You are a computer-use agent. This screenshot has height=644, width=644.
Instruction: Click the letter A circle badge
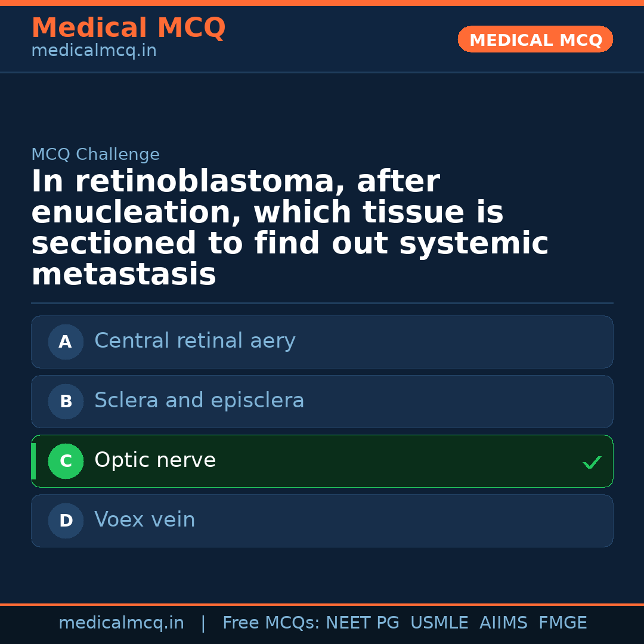(66, 342)
